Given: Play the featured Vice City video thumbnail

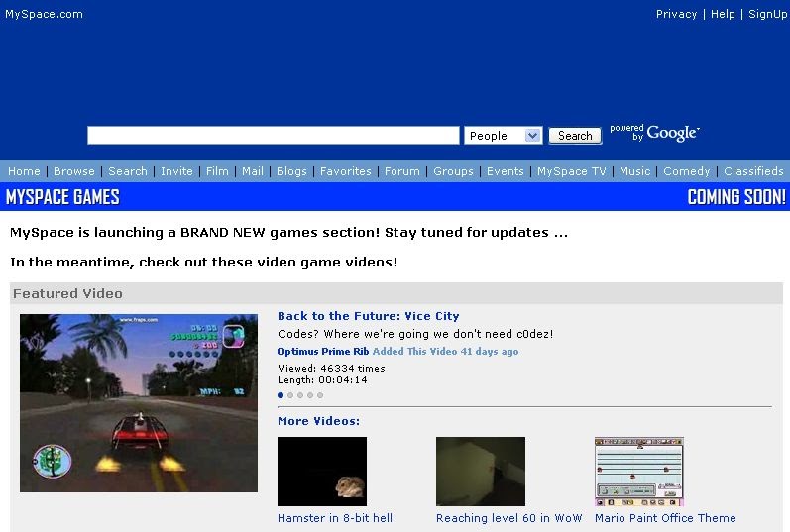Looking at the screenshot, I should click(139, 403).
